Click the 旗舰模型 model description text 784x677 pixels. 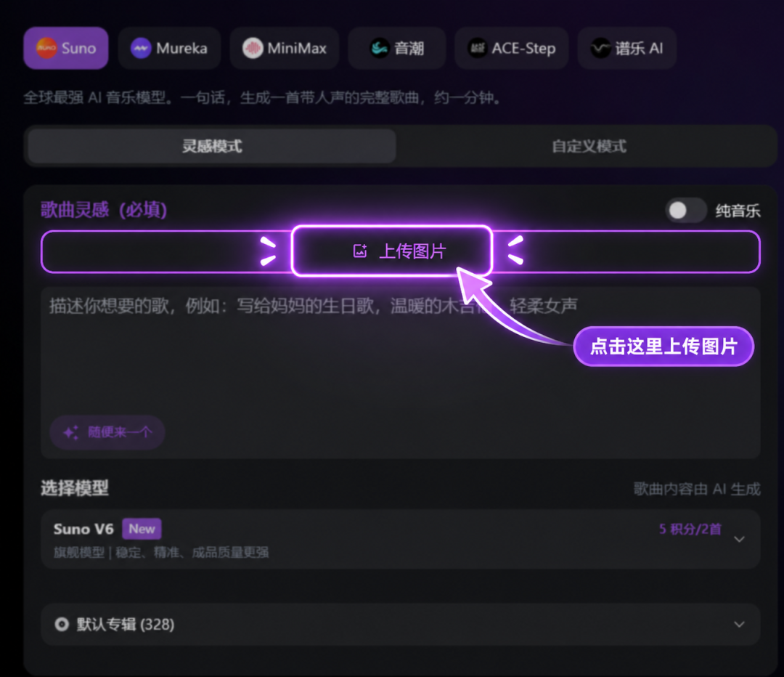(161, 552)
